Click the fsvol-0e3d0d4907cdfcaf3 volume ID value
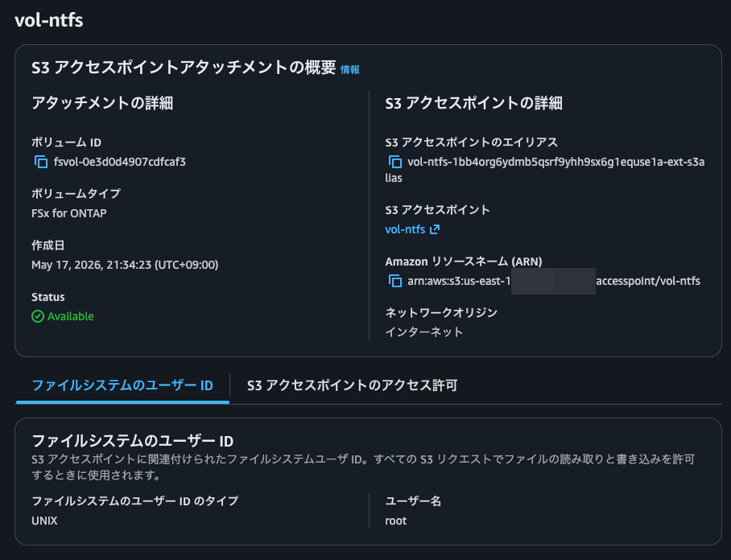Viewport: 731px width, 560px height. 120,162
